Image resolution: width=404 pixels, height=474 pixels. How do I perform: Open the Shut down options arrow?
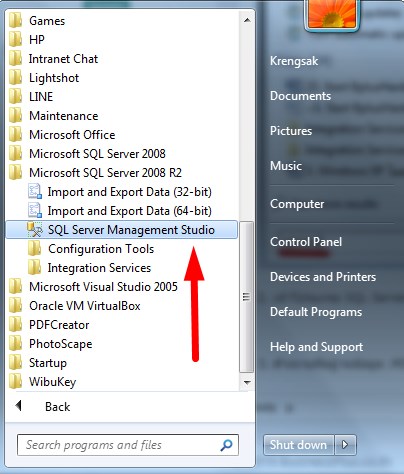tap(345, 445)
